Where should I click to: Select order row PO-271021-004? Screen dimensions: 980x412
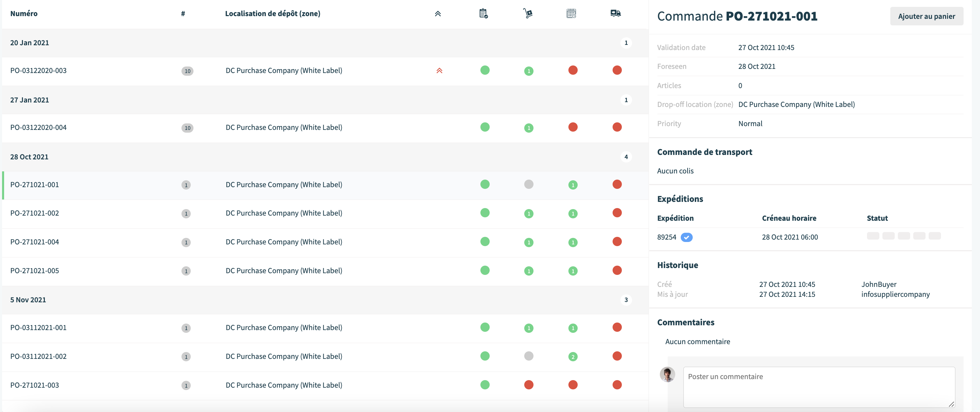[325, 242]
